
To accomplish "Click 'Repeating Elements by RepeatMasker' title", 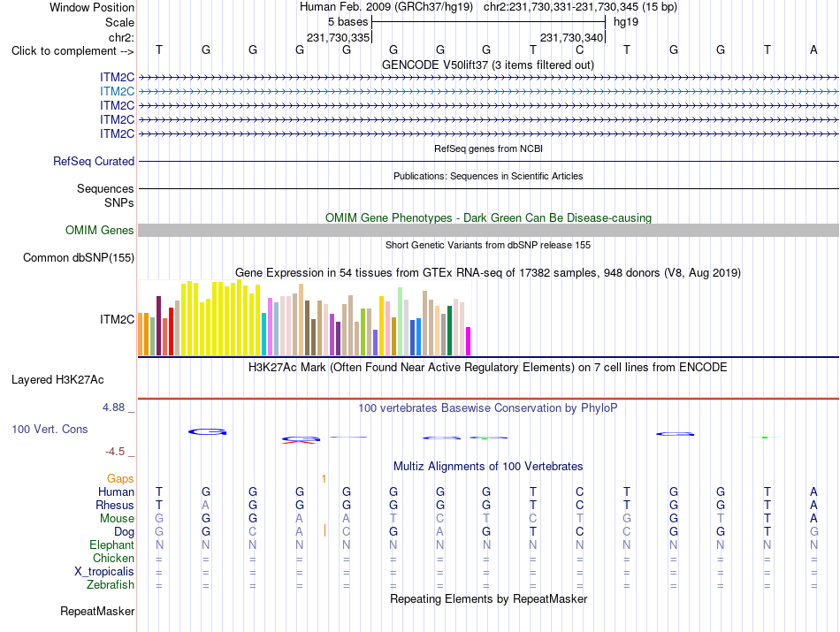I will click(489, 598).
